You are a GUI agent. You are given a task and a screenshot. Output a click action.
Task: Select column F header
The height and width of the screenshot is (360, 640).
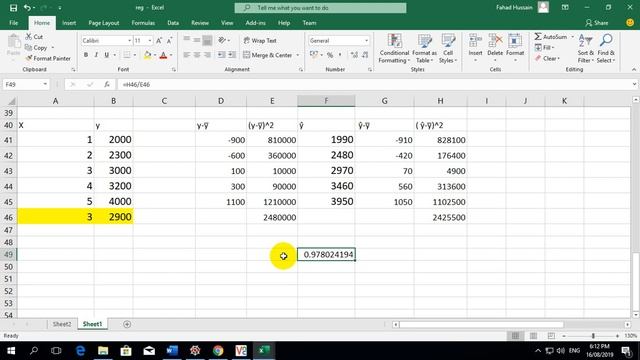tap(326, 101)
